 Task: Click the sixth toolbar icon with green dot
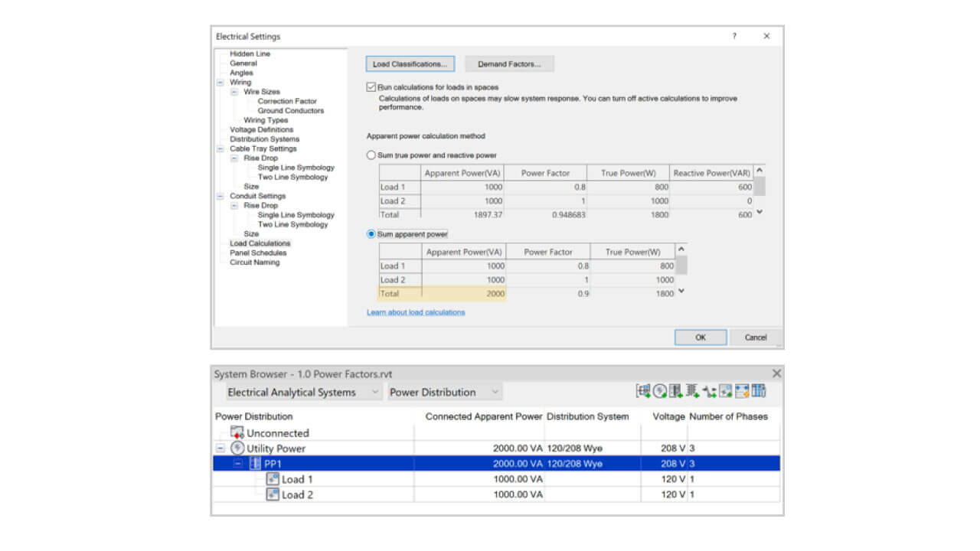coord(726,391)
